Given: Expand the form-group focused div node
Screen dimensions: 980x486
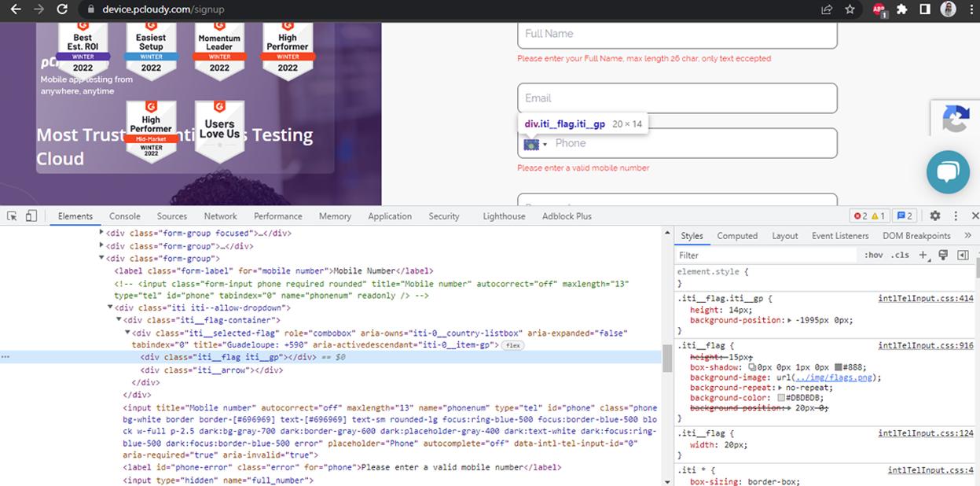Looking at the screenshot, I should tap(101, 233).
